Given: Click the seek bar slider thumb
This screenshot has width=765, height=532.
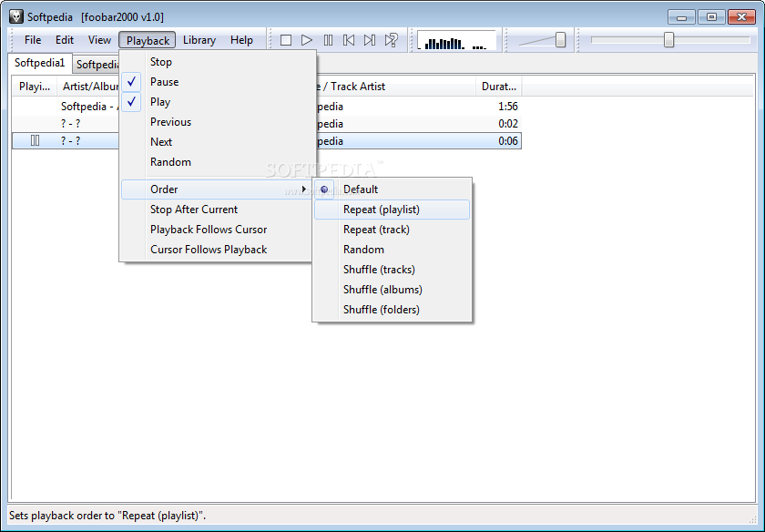Looking at the screenshot, I should coord(668,40).
